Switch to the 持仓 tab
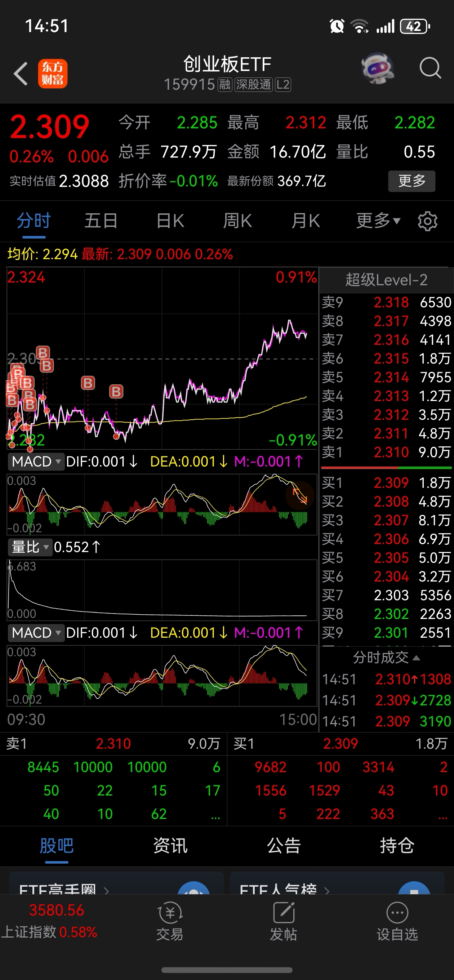The height and width of the screenshot is (980, 454). [x=397, y=846]
